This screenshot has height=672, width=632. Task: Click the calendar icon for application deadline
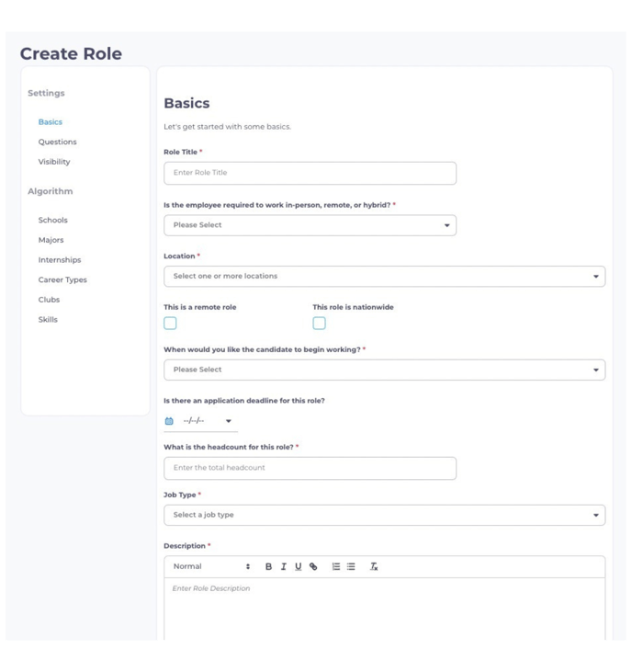(x=169, y=421)
